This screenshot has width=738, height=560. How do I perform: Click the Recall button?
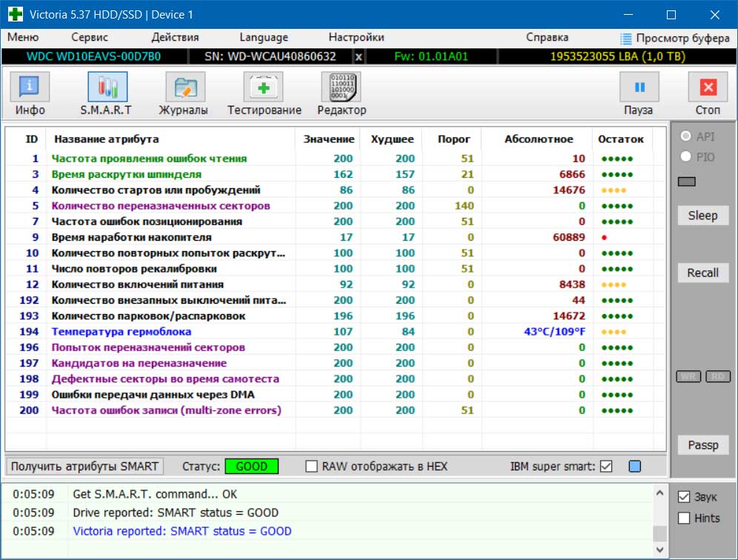click(702, 273)
